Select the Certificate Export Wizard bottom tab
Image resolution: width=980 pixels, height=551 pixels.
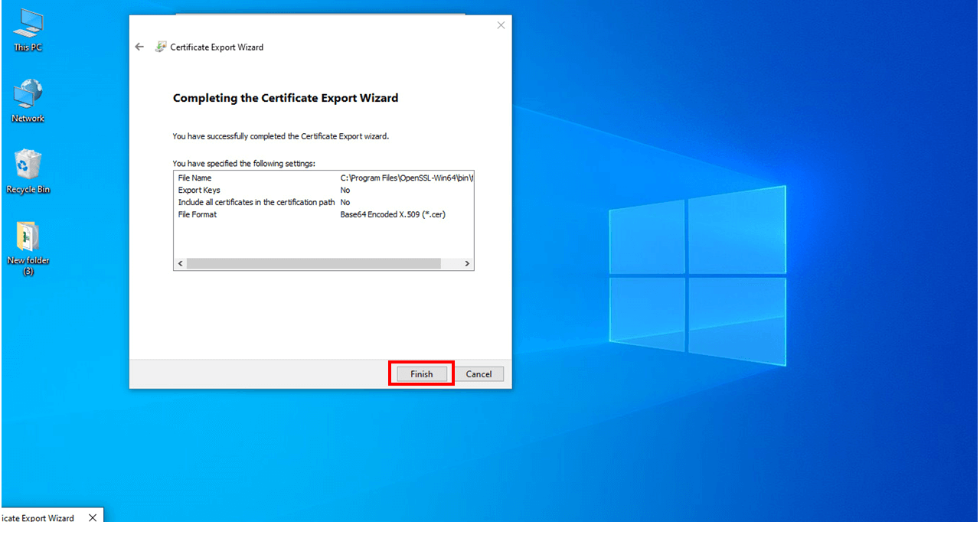[x=38, y=518]
